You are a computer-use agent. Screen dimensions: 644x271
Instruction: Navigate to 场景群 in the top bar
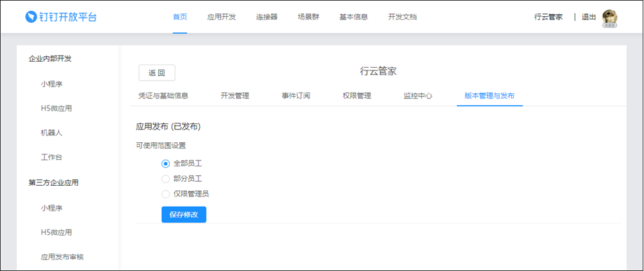(x=309, y=17)
